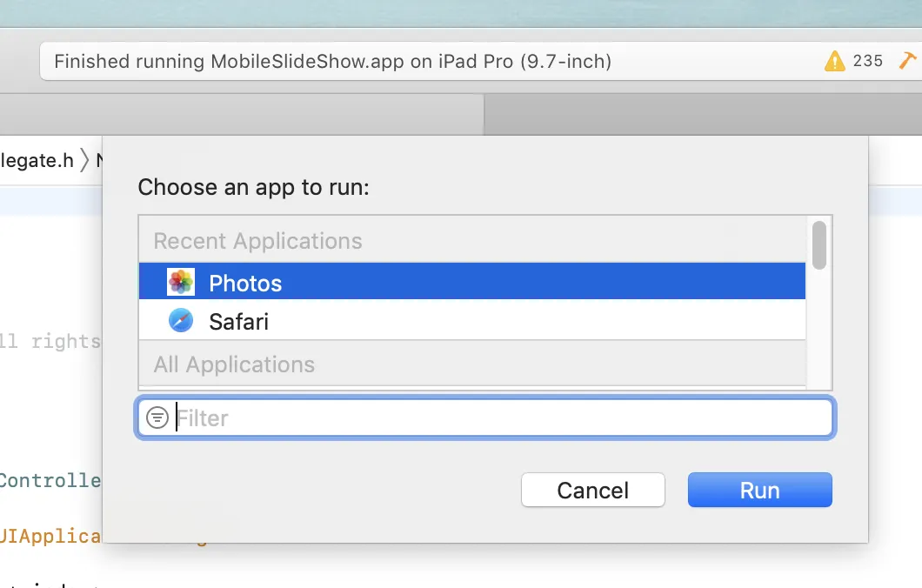Choose the Safari name in the app list

tap(238, 322)
